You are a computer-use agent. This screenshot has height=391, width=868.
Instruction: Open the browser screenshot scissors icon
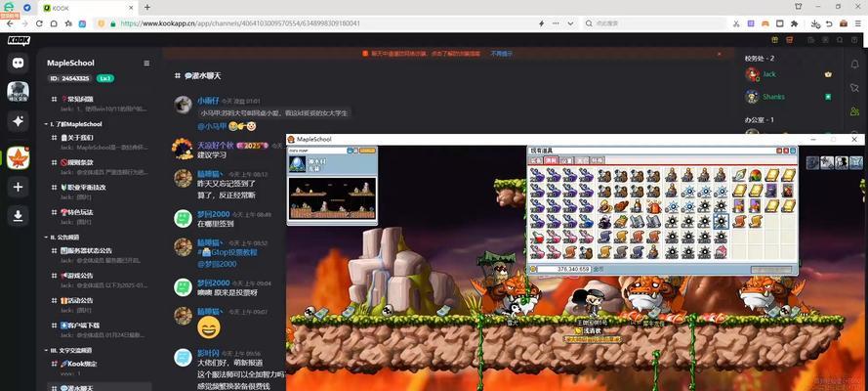click(x=735, y=23)
